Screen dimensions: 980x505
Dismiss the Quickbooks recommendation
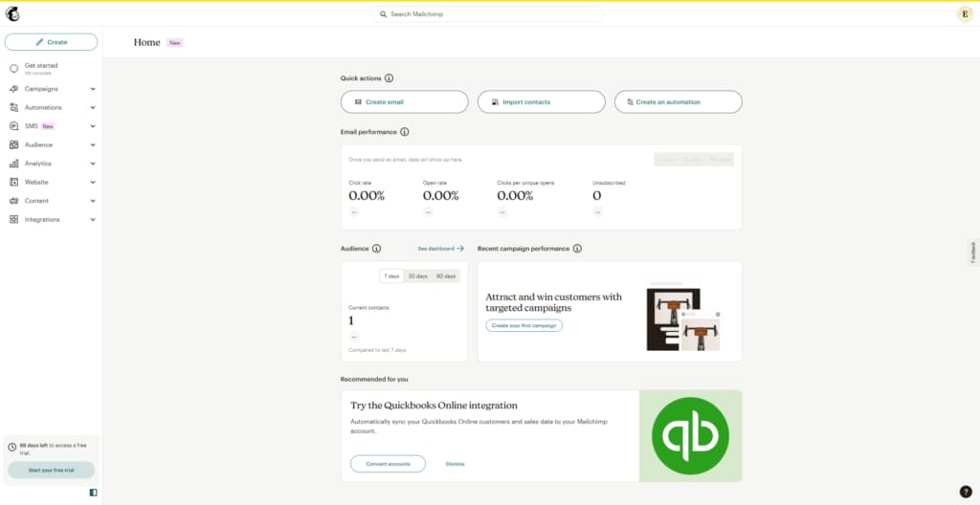tap(455, 464)
